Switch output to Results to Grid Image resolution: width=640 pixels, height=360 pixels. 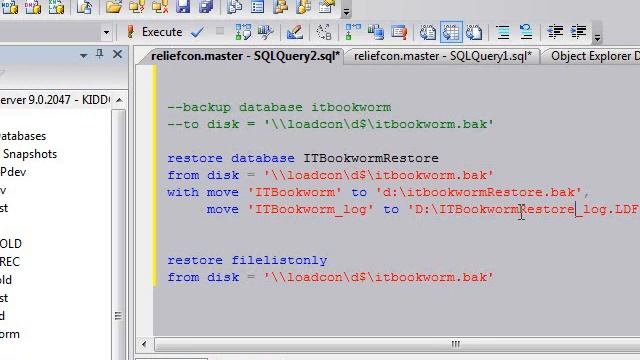pyautogui.click(x=451, y=32)
